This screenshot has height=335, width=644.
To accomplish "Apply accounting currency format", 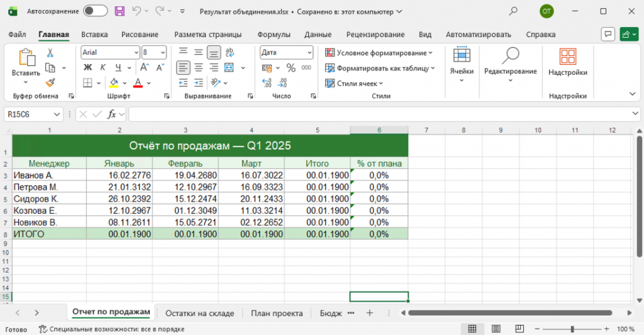I will coord(267,68).
